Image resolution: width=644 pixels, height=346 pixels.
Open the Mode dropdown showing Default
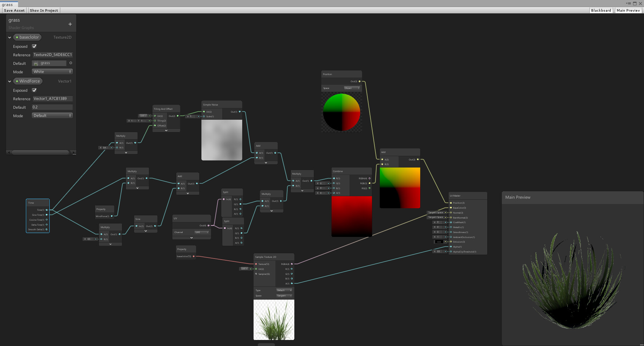[52, 115]
